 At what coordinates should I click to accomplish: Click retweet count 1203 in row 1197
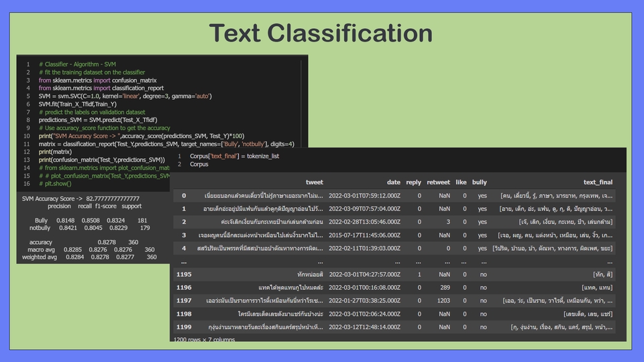[x=443, y=301]
